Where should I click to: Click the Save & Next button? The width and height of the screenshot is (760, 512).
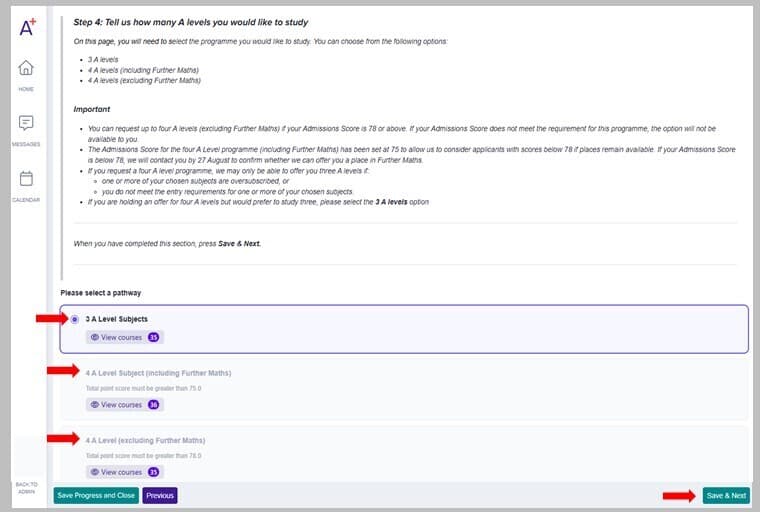pos(726,496)
